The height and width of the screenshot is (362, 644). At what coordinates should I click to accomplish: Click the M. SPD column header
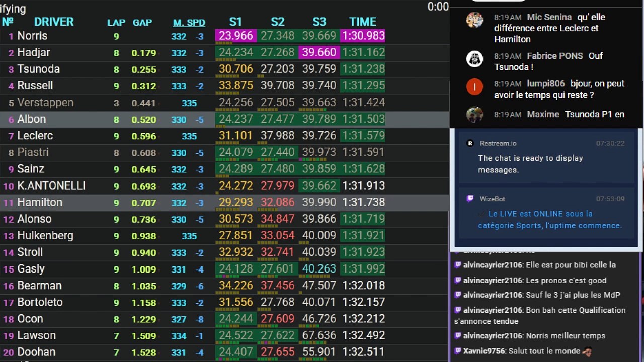pos(189,23)
